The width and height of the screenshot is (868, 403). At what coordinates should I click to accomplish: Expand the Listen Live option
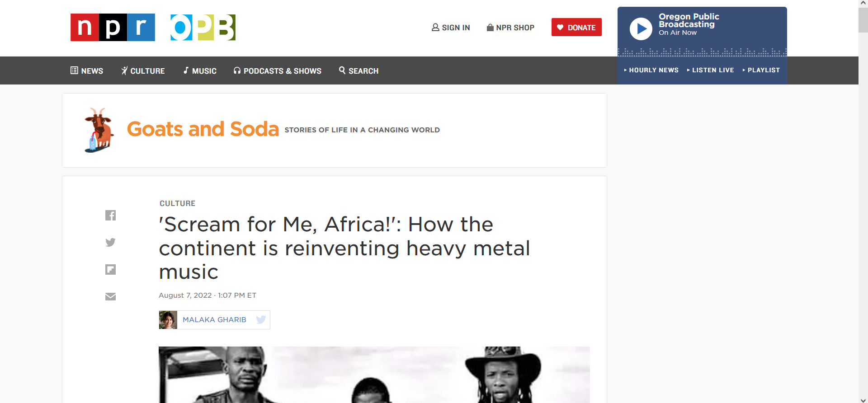[x=710, y=70]
